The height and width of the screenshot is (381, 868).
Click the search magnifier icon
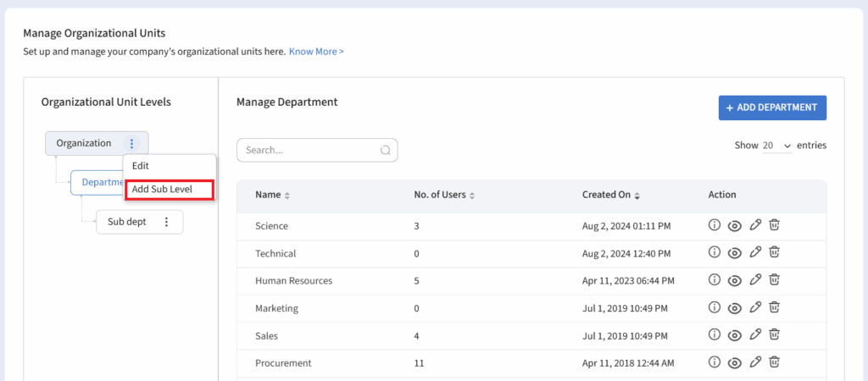pyautogui.click(x=385, y=151)
